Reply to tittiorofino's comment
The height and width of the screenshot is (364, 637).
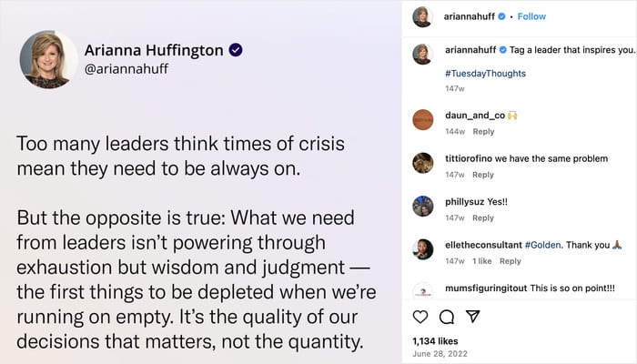[483, 175]
